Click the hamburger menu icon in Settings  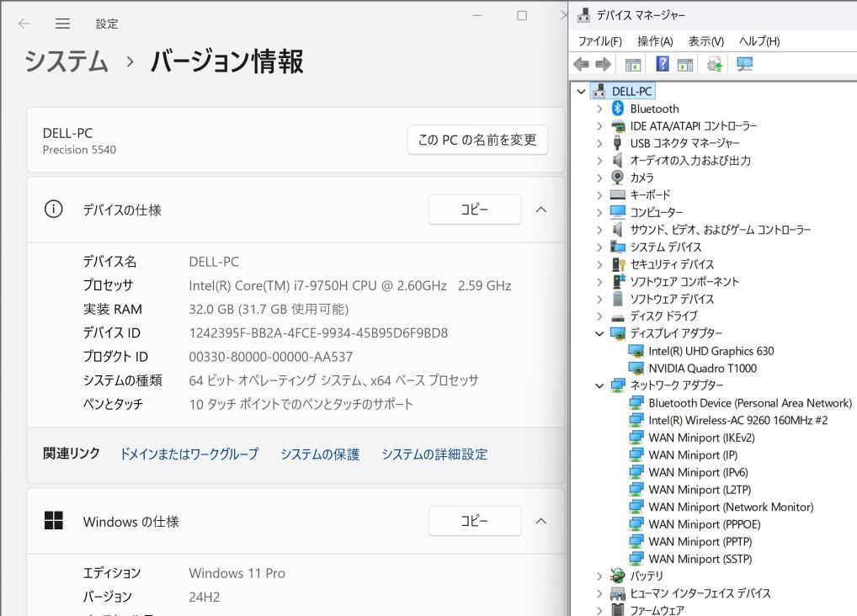click(63, 24)
